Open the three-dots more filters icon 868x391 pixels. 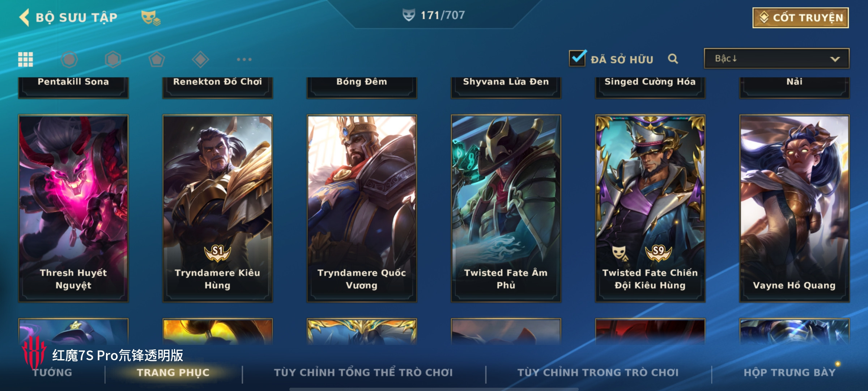[244, 59]
